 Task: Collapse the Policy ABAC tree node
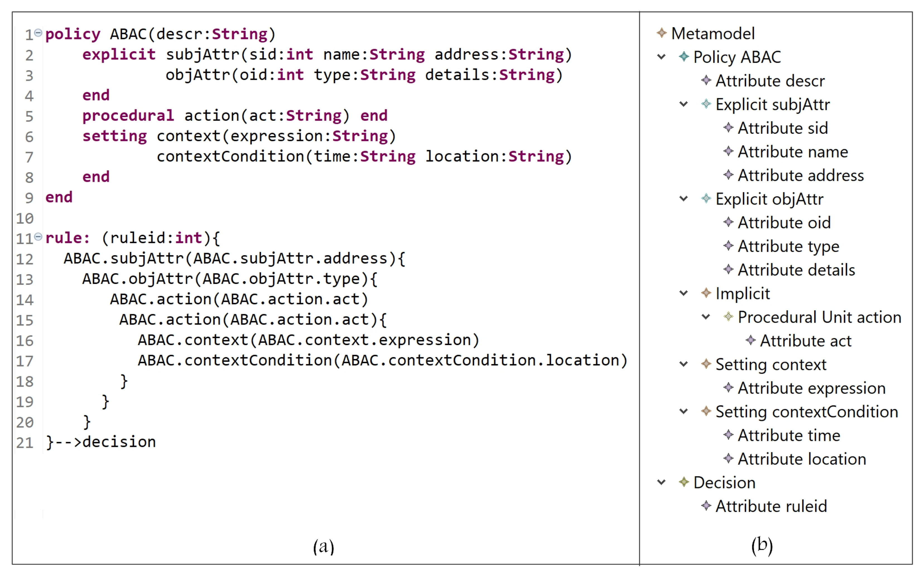(x=661, y=57)
